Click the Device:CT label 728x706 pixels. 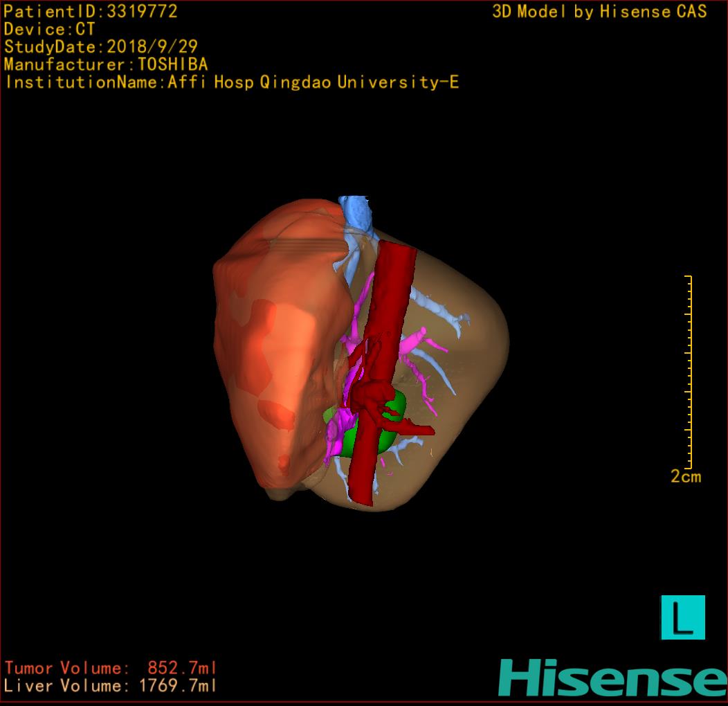49,30
